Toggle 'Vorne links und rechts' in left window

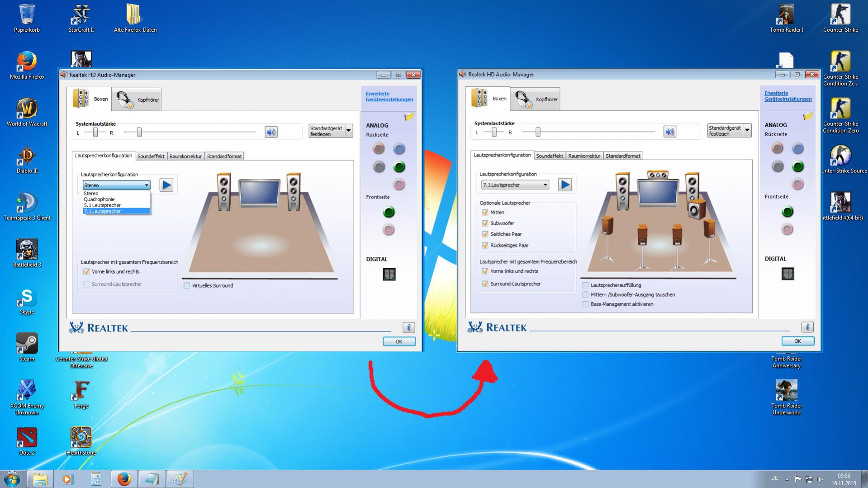(86, 272)
